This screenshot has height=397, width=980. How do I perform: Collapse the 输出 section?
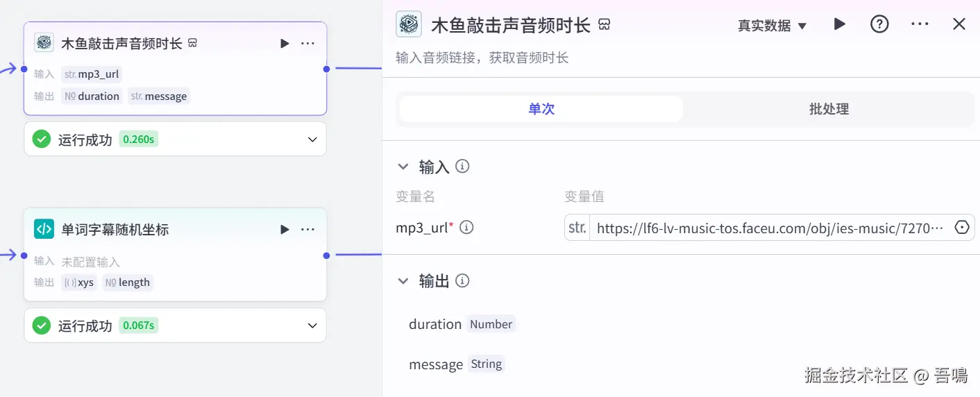pos(403,281)
